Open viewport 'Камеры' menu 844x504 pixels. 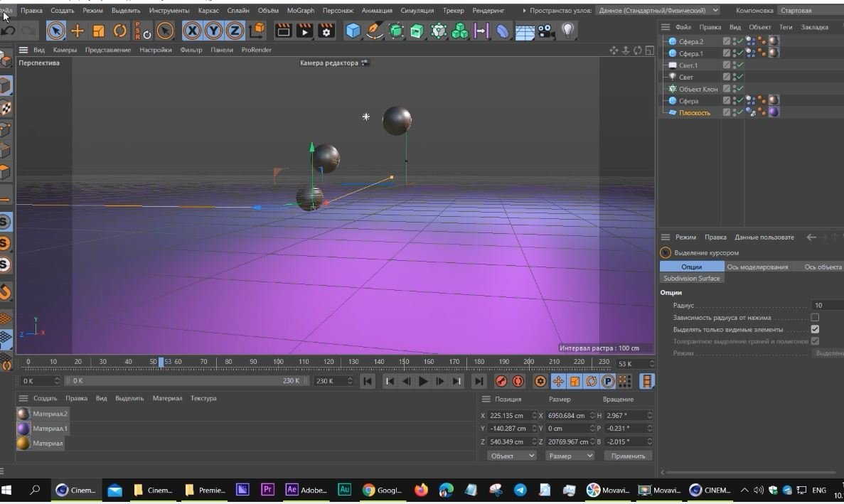(65, 50)
